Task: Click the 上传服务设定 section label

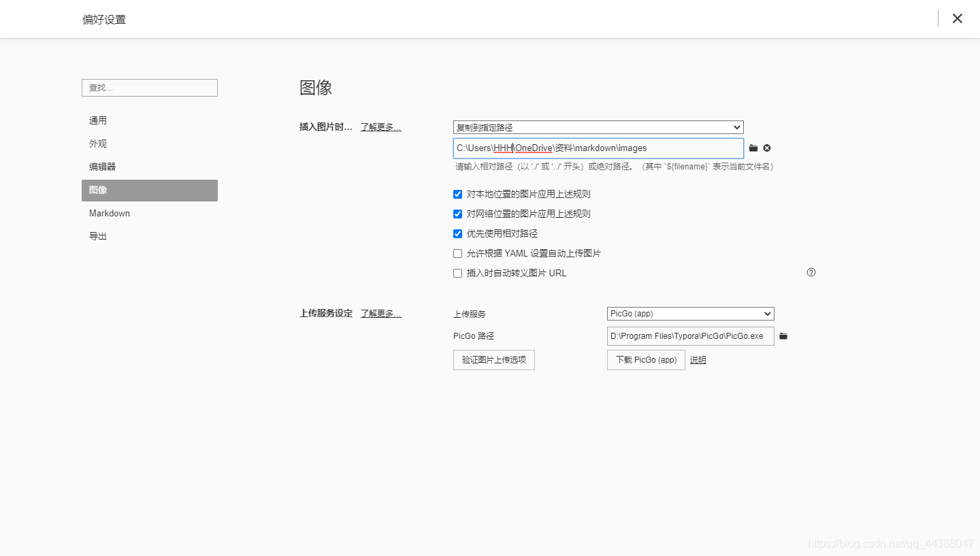Action: coord(326,313)
